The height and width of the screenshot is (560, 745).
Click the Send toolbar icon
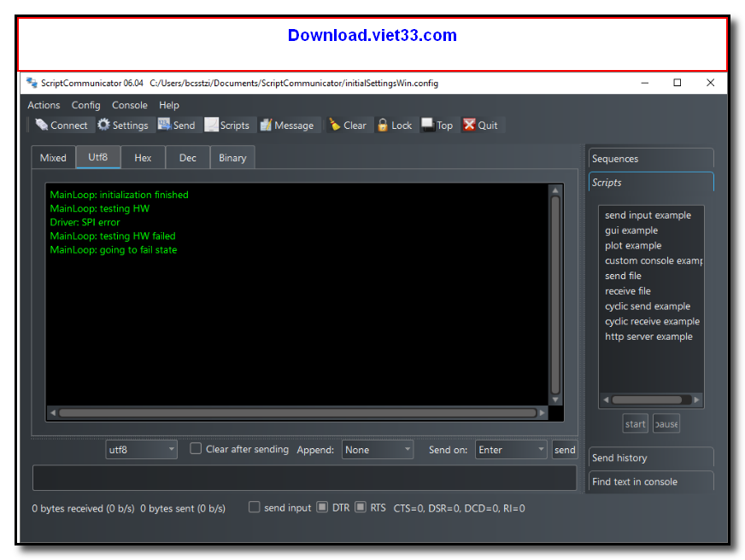coord(179,125)
